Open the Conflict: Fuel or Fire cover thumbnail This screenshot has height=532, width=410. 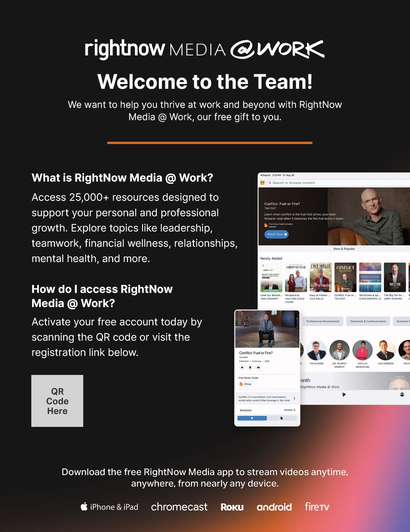pos(345,277)
